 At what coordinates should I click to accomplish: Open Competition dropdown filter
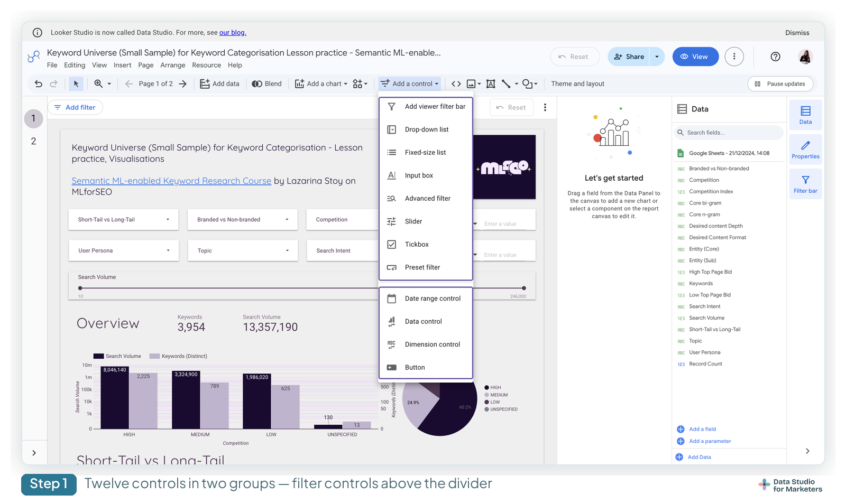tap(343, 219)
